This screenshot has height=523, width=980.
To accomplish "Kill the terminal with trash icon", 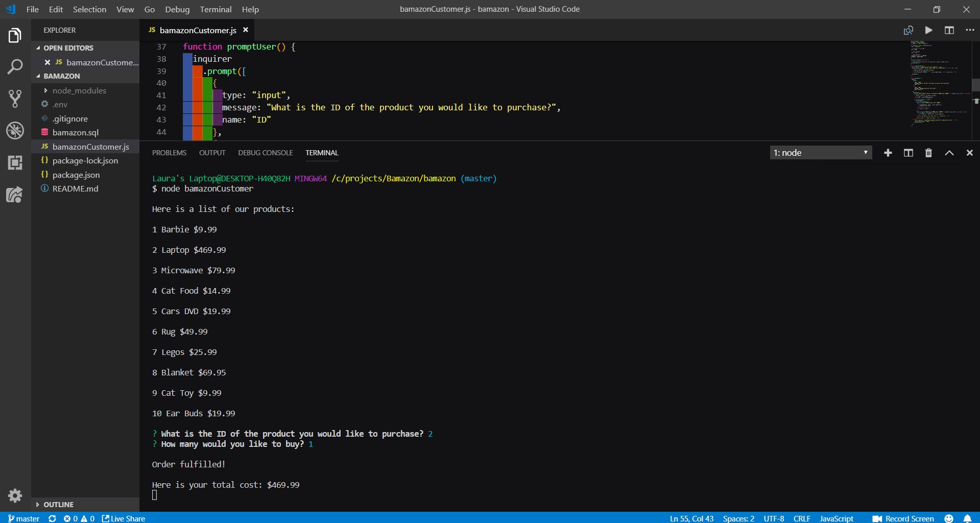I will coord(928,153).
